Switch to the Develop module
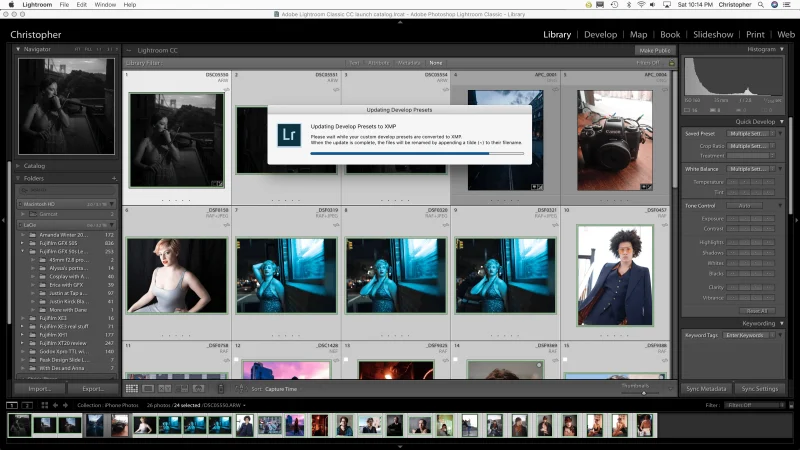This screenshot has height=450, width=800. pos(600,35)
